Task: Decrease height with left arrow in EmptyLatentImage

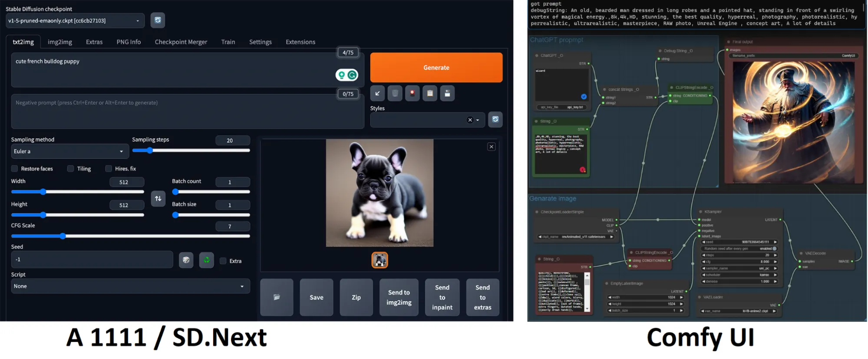Action: 610,304
